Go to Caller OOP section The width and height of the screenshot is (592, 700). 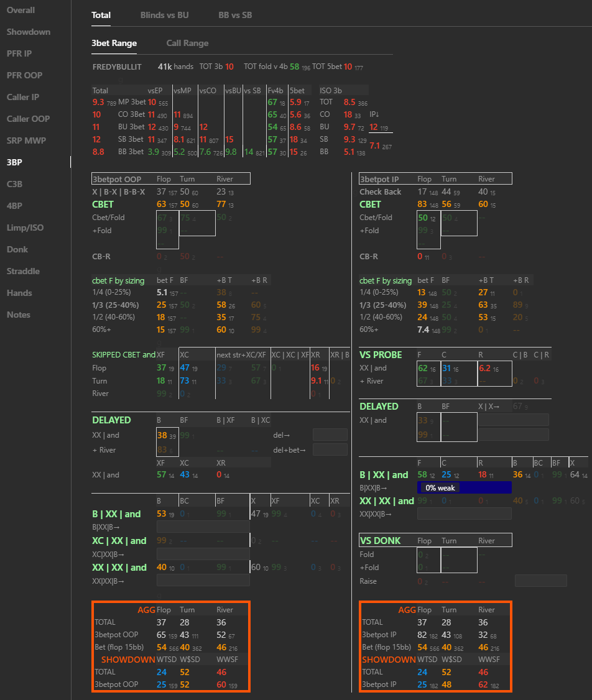tap(28, 119)
